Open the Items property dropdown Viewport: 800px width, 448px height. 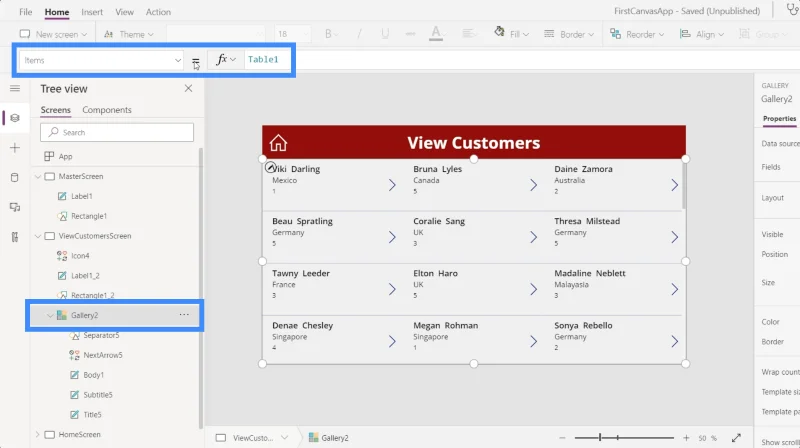pyautogui.click(x=101, y=60)
